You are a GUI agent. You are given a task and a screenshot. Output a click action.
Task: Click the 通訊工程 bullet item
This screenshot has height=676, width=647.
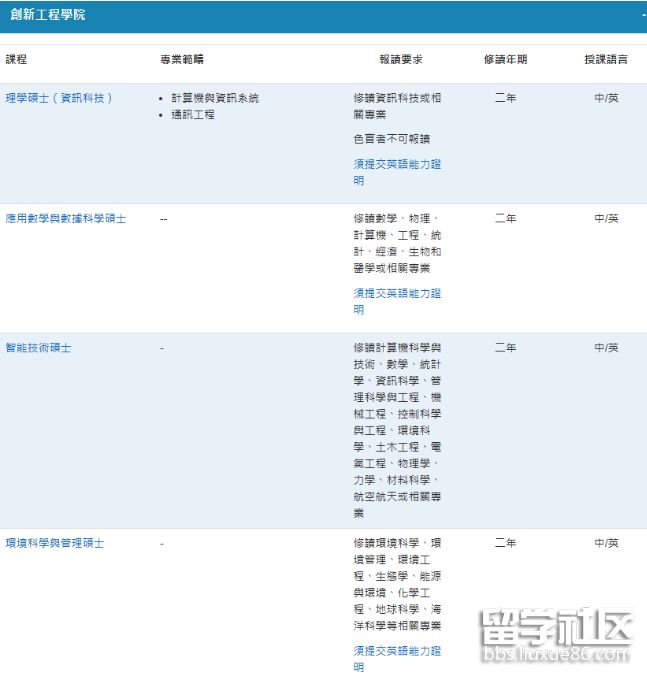(193, 114)
